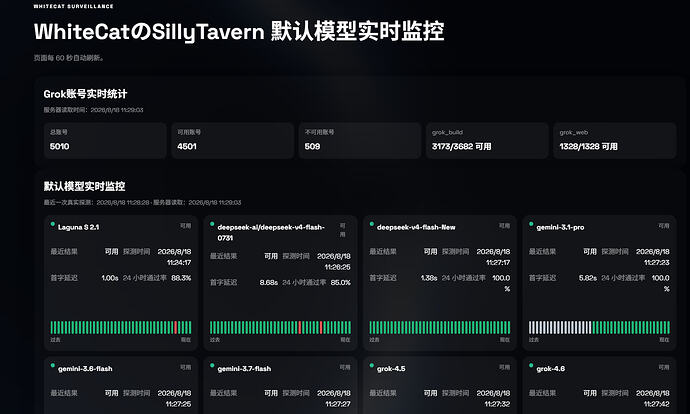Screen dimensions: 690x414
Task: Click the 可用 badge on the gemini-3.1-pro card
Action: click(x=664, y=226)
